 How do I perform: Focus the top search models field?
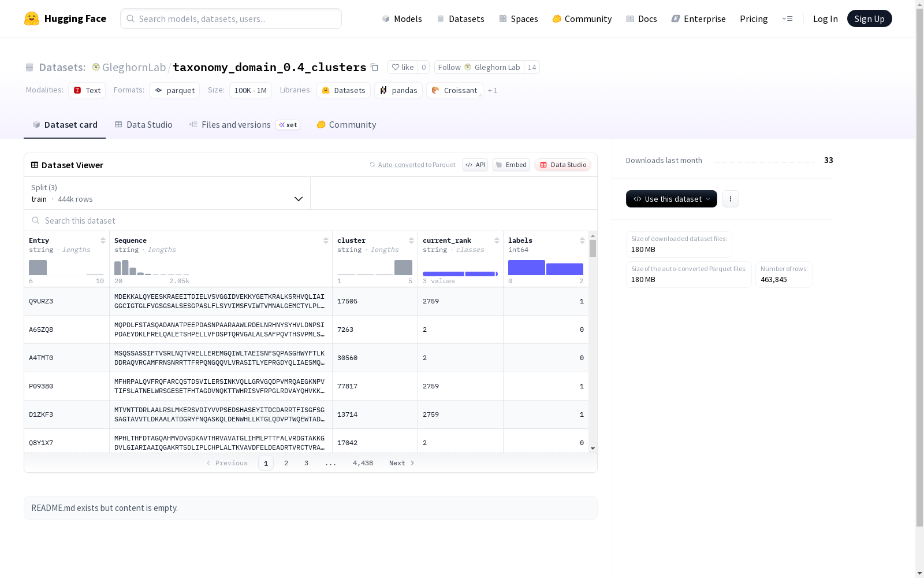click(x=231, y=18)
